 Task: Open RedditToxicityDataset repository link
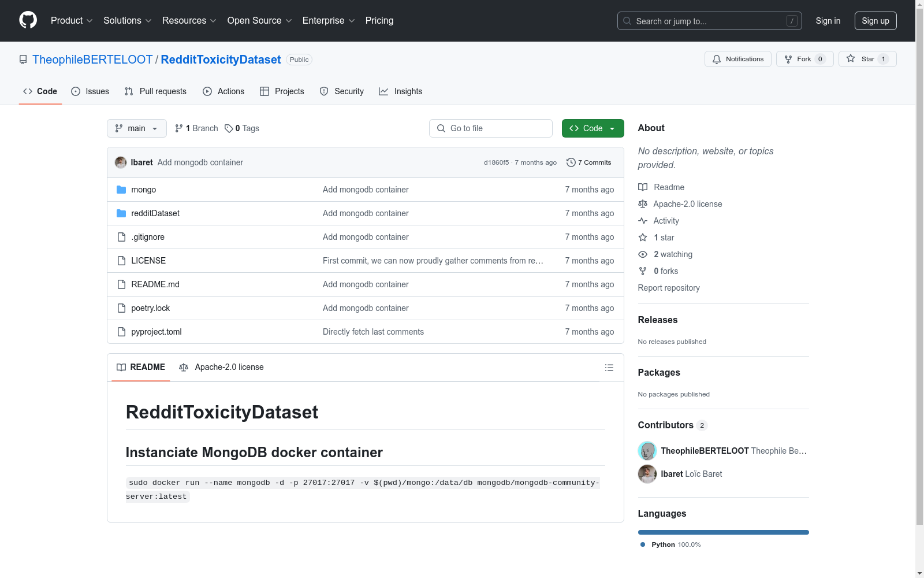(221, 60)
